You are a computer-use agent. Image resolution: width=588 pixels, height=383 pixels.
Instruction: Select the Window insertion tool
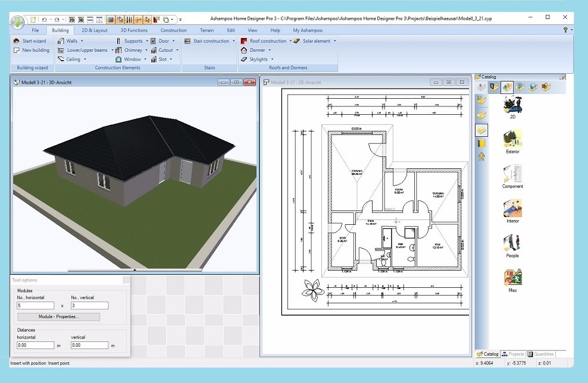(x=132, y=59)
